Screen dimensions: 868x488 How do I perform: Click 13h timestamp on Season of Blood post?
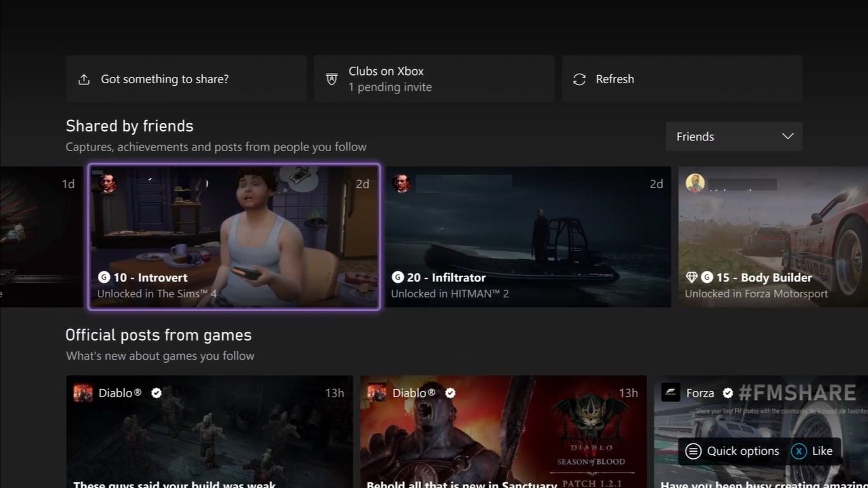point(628,393)
